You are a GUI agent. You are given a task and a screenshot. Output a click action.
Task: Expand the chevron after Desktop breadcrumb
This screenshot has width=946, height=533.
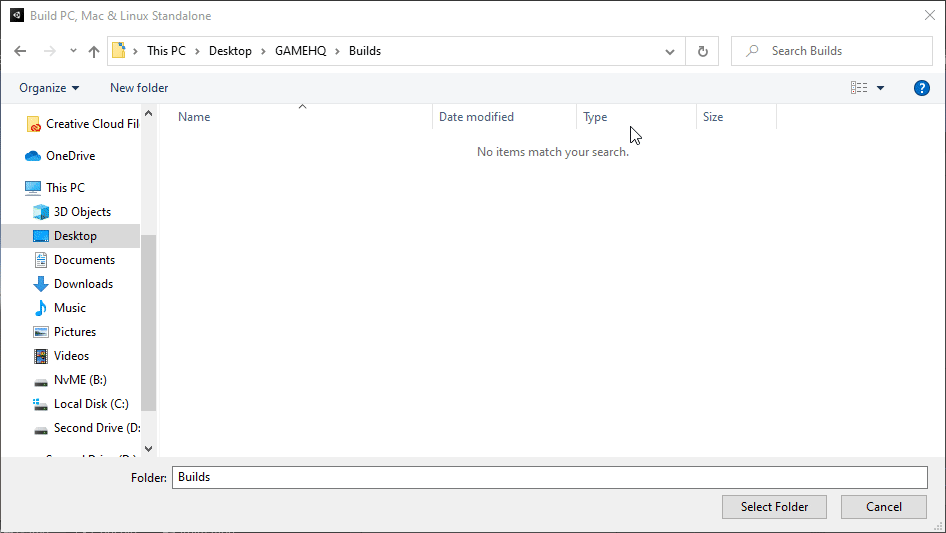[x=263, y=51]
